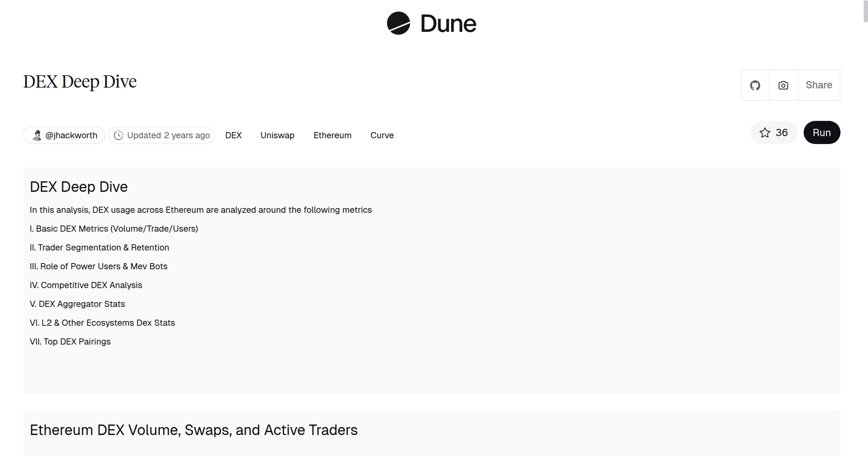
Task: Select the Dune crescent logo mark
Action: tap(398, 24)
